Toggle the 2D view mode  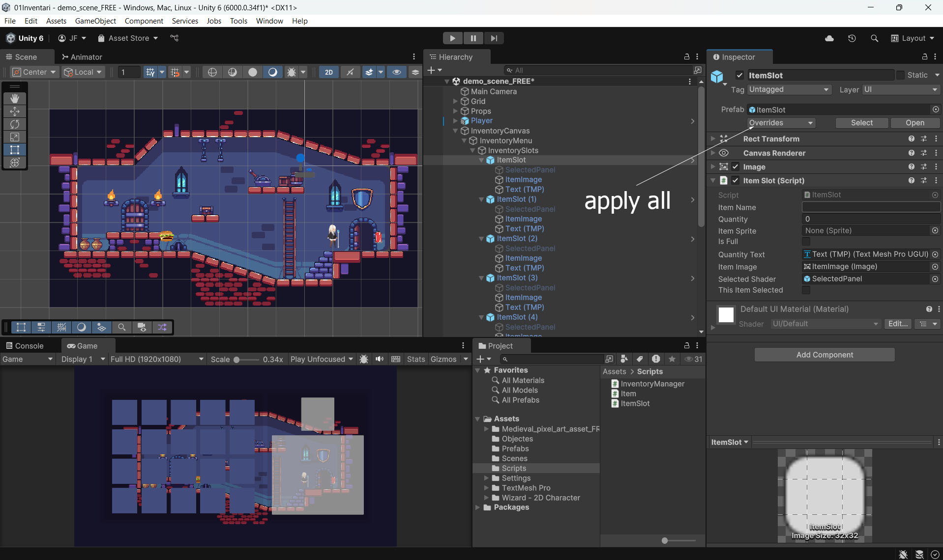click(x=329, y=72)
